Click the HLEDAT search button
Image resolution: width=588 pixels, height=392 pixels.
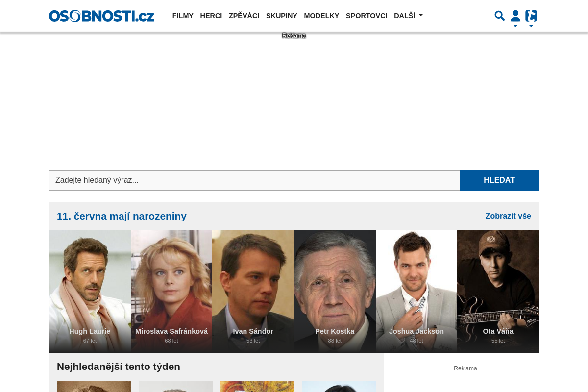tap(499, 180)
